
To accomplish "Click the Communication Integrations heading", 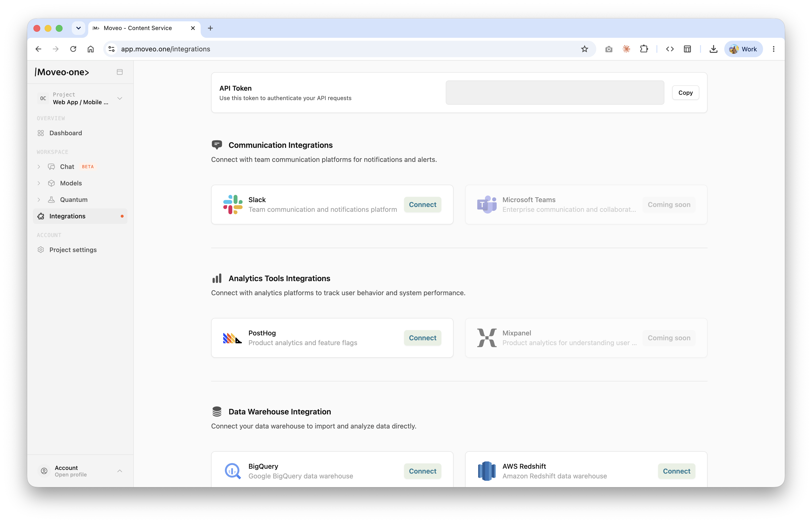I will point(280,145).
